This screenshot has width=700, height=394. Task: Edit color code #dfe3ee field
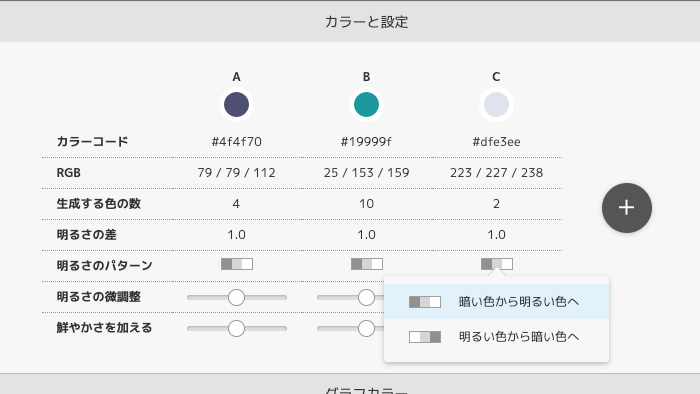point(496,142)
